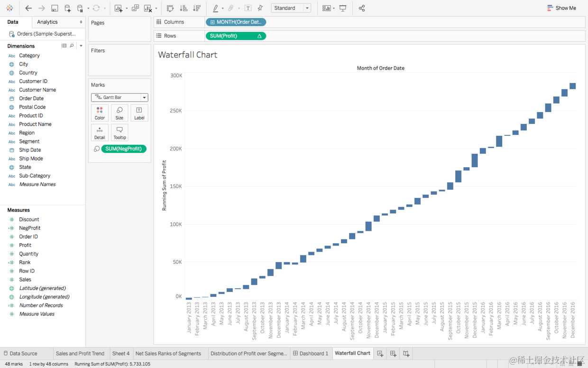Select the Waterfall Chart sheet tab
The image size is (588, 368).
pyautogui.click(x=352, y=353)
